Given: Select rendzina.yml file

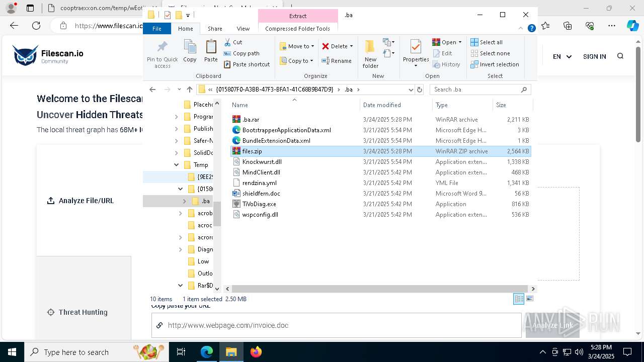Looking at the screenshot, I should 380,183.
